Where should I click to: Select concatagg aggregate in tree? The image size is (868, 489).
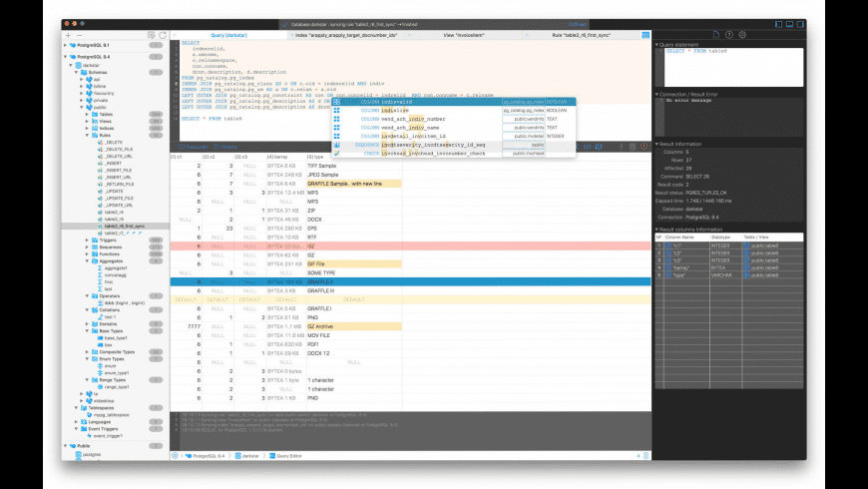coord(116,274)
